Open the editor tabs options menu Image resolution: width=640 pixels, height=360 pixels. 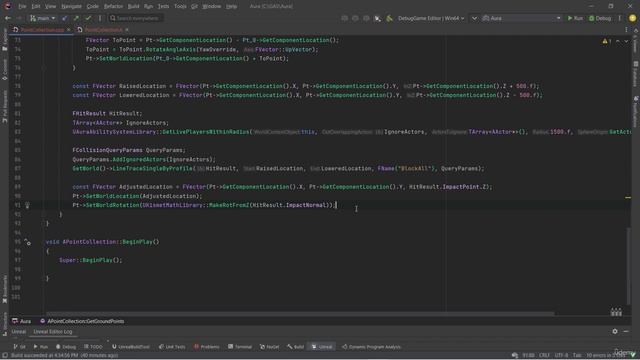pos(627,30)
